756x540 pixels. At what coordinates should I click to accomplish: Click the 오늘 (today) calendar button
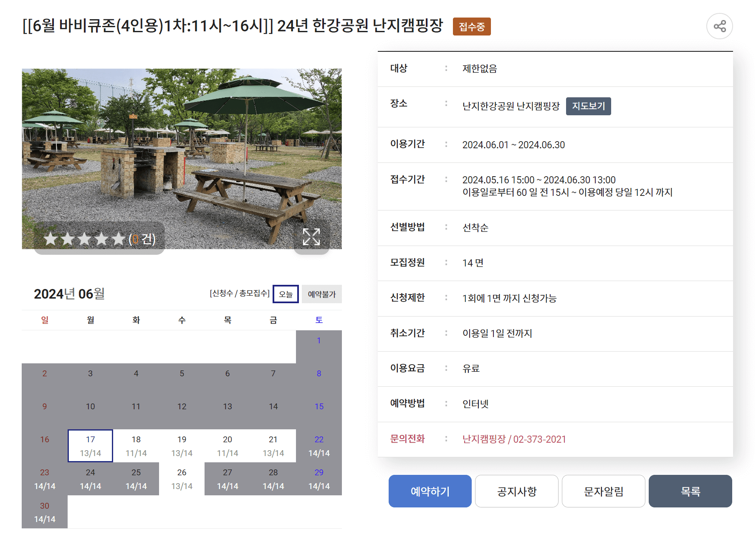pos(285,294)
